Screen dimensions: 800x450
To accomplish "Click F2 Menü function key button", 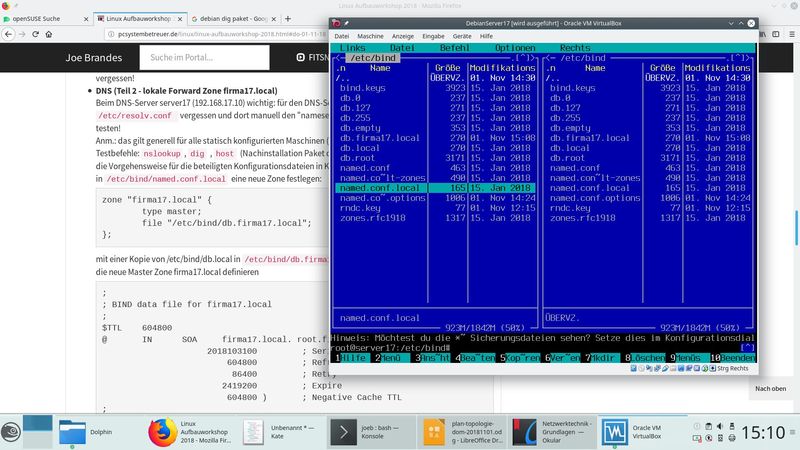I will (391, 358).
